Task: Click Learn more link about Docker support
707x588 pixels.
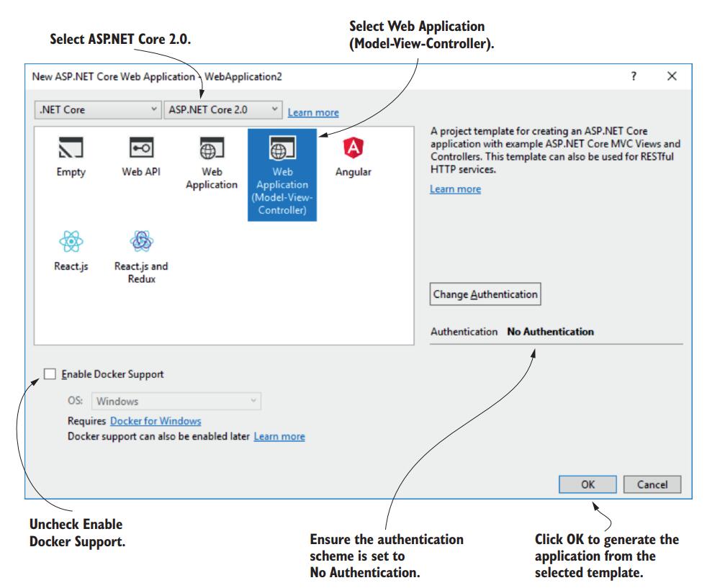Action: tap(279, 436)
